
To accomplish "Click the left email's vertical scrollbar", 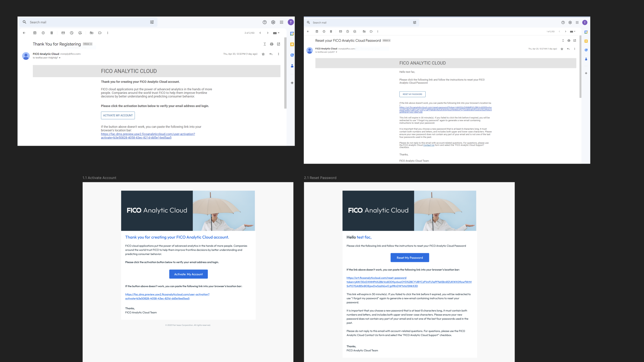I will pos(286,73).
